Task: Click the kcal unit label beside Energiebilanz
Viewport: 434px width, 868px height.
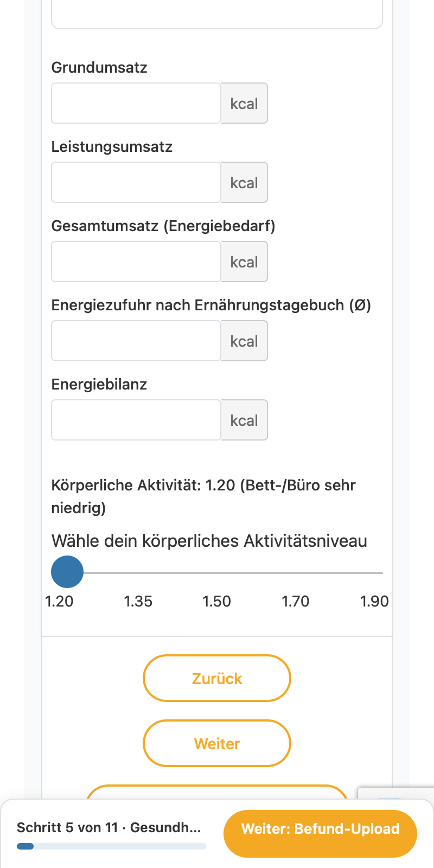Action: click(244, 420)
